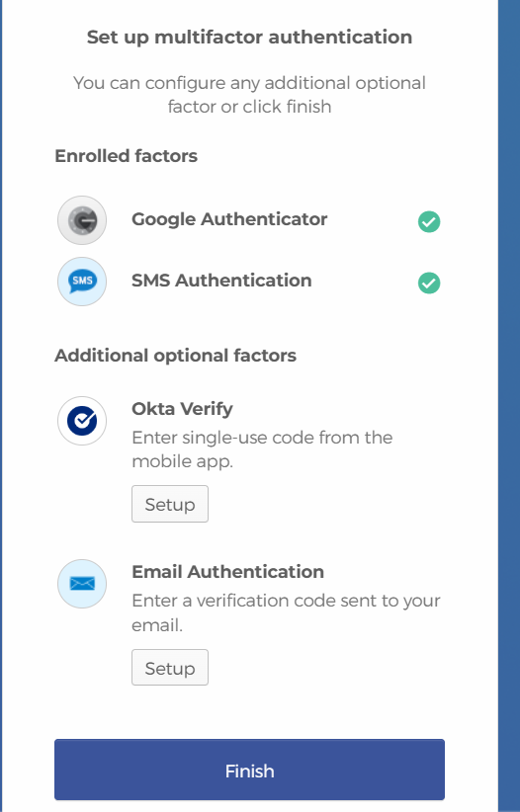Click the Finish button

[249, 770]
